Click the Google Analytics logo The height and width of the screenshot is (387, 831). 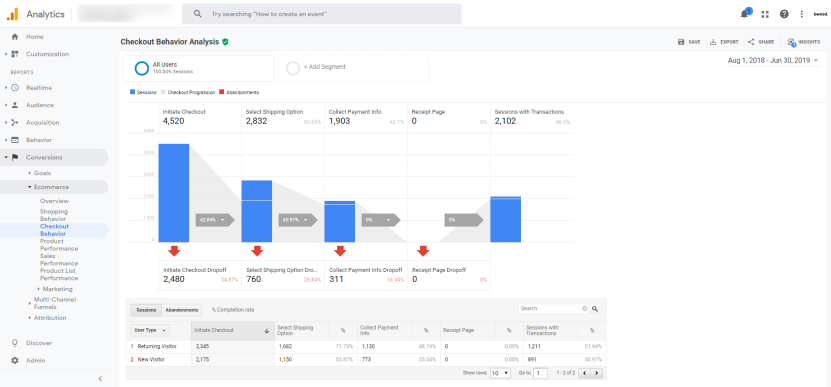coord(12,14)
